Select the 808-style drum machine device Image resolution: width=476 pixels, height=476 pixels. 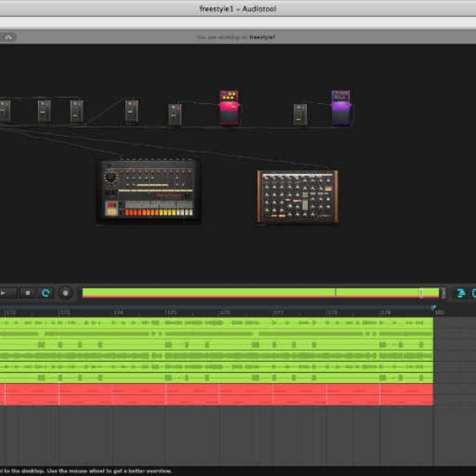(x=148, y=190)
